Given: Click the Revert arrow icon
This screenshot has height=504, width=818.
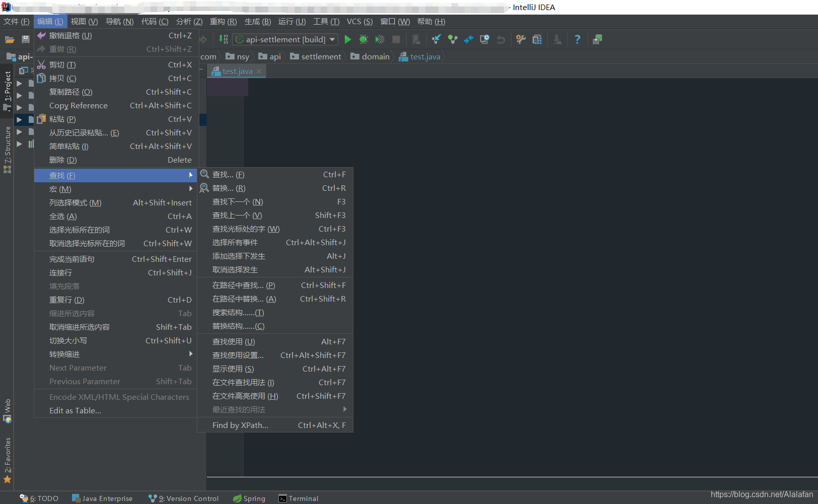Looking at the screenshot, I should click(x=501, y=39).
